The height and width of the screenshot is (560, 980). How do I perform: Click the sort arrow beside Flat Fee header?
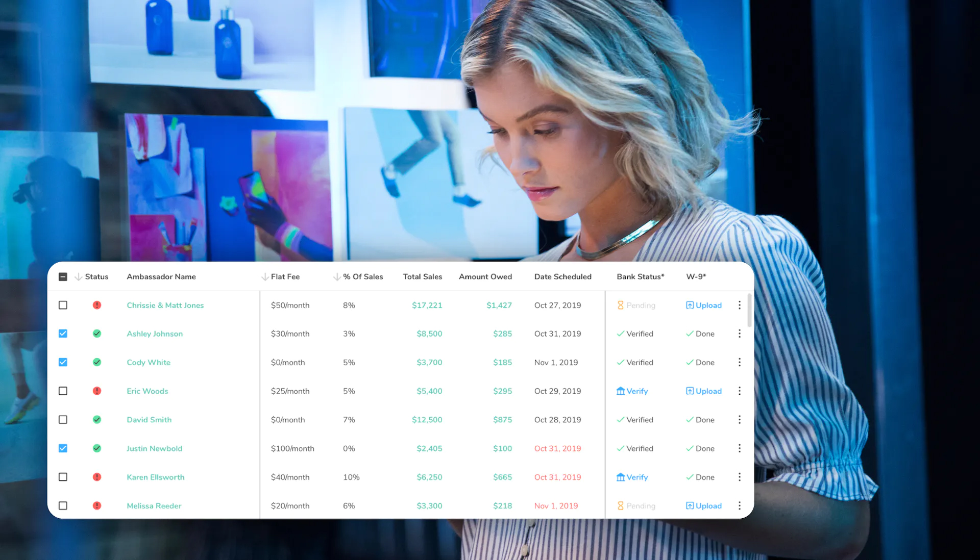265,276
